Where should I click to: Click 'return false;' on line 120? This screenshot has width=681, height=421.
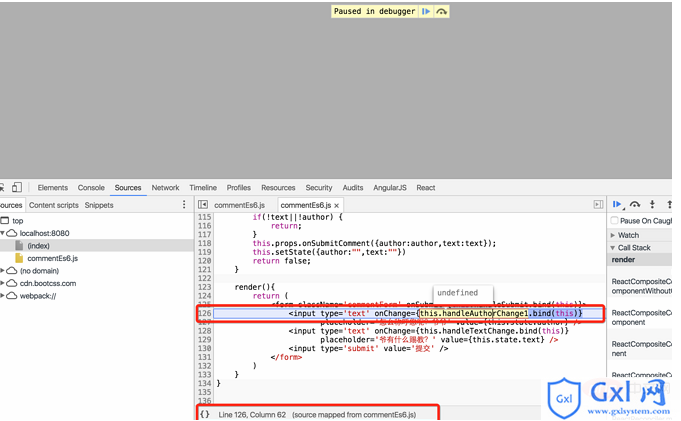tap(282, 261)
